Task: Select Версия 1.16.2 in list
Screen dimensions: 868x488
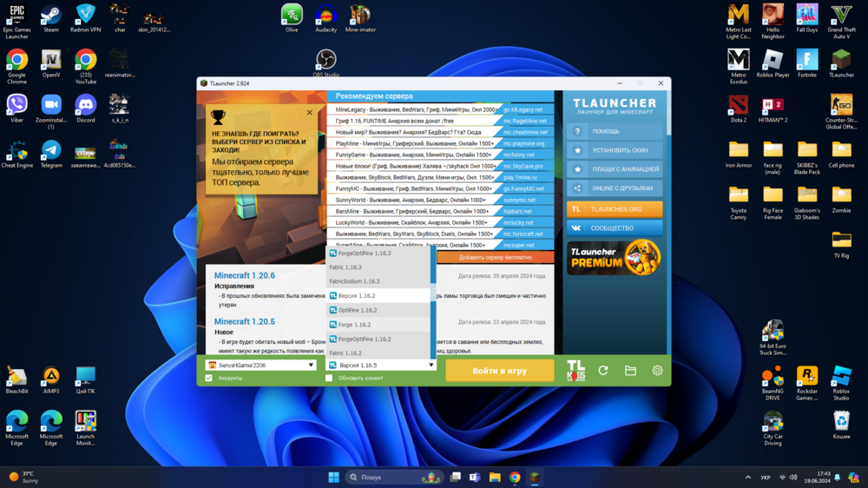Action: coord(378,296)
